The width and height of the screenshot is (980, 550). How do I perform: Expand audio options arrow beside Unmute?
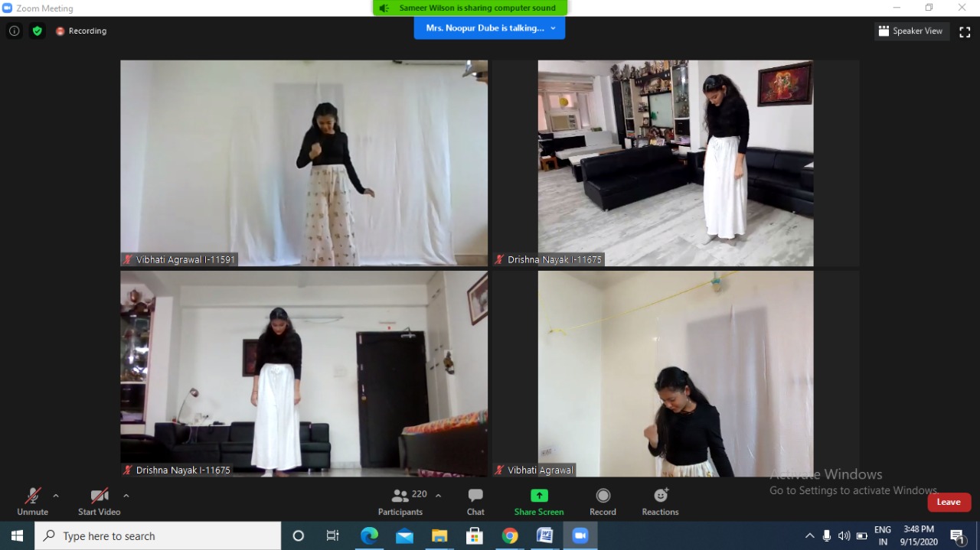pos(56,496)
